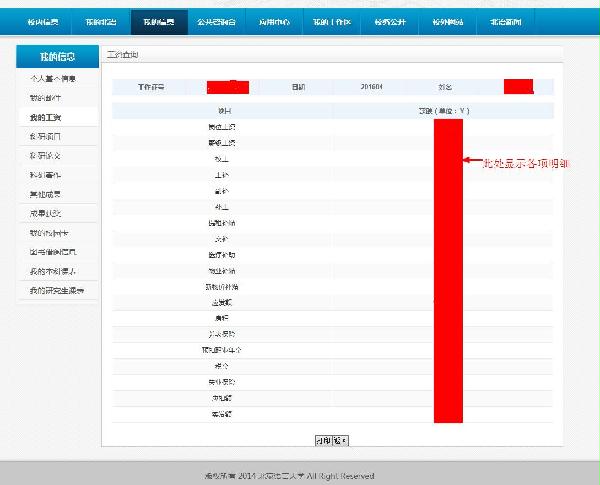Open 我的研究生课表 sidebar link
This screenshot has height=485, width=600.
[x=56, y=291]
